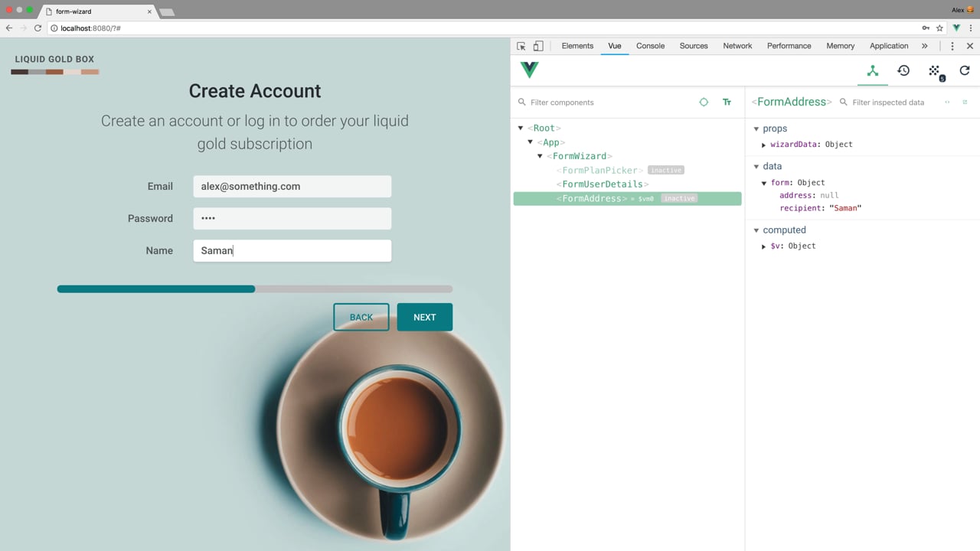The width and height of the screenshot is (980, 551).
Task: Switch to the Sources tab
Action: tap(694, 46)
